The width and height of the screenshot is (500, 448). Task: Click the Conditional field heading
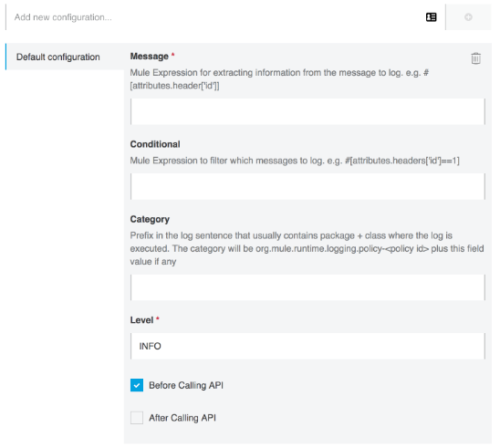coord(155,144)
